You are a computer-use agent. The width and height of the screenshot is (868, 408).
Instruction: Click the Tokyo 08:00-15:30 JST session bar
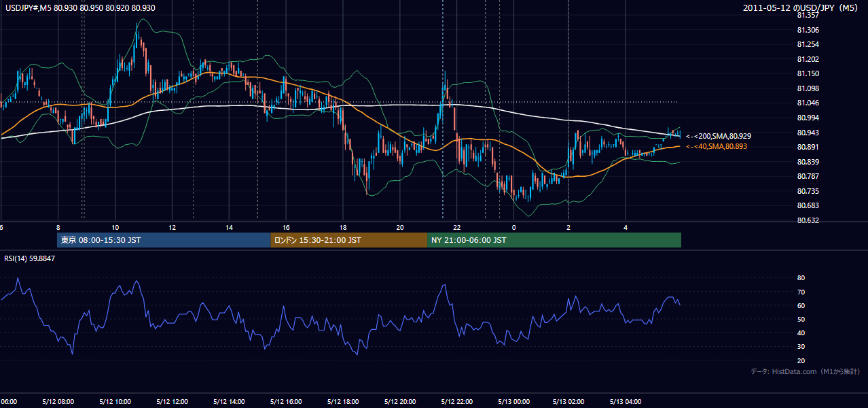[164, 240]
